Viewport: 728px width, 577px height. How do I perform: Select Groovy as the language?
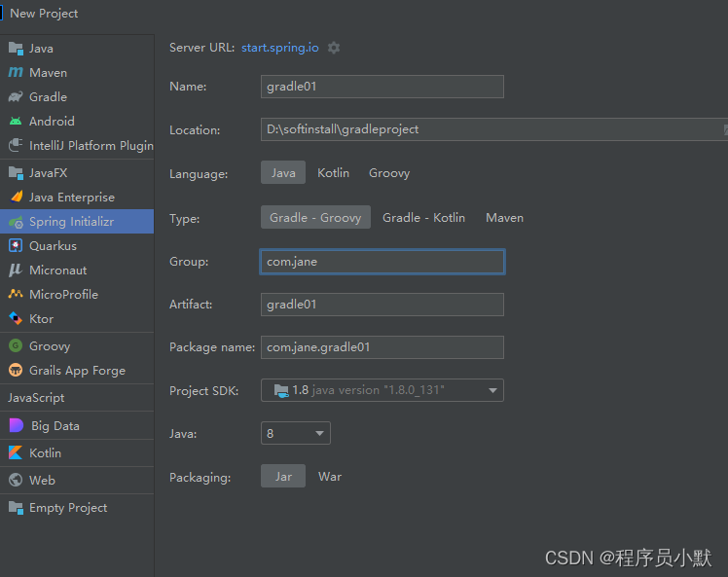389,172
